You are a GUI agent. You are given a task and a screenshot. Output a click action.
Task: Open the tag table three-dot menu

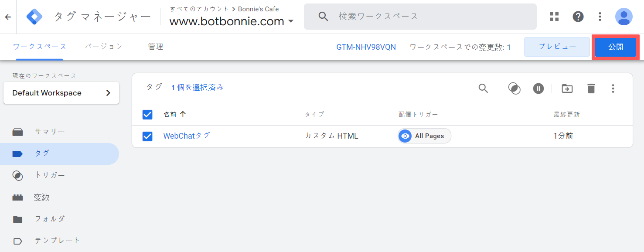(613, 89)
